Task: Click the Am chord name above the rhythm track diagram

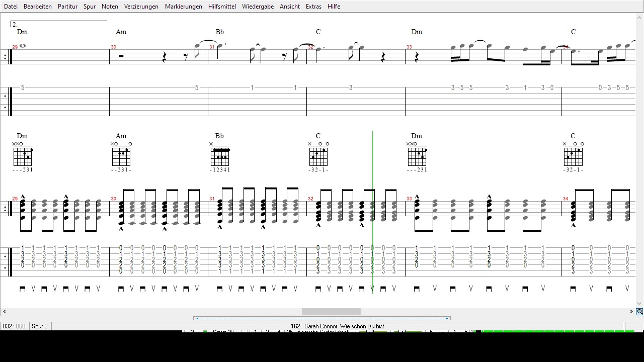Action: 121,136
